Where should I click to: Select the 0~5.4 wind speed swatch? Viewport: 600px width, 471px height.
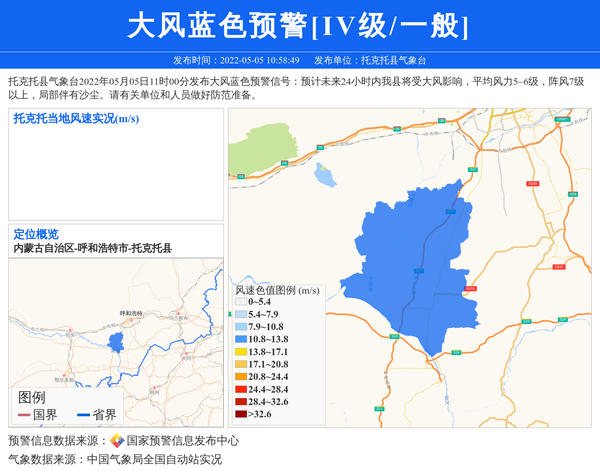click(x=240, y=301)
